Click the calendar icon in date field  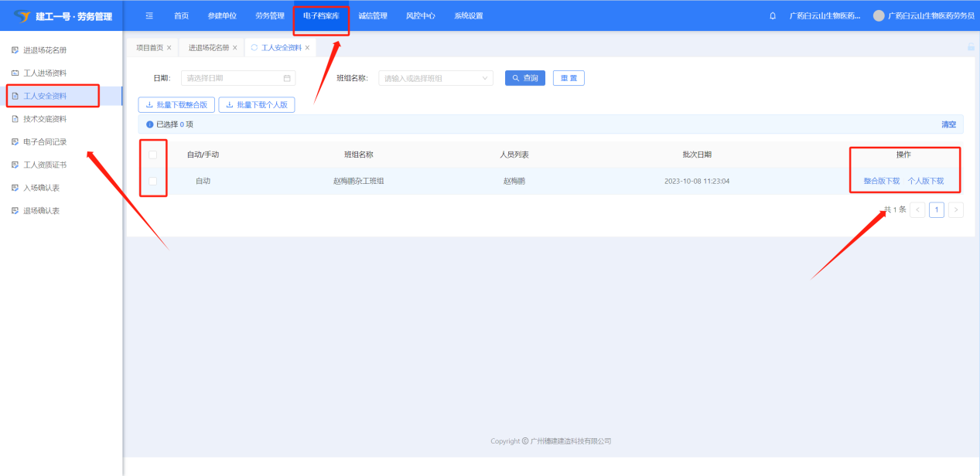[x=287, y=78]
